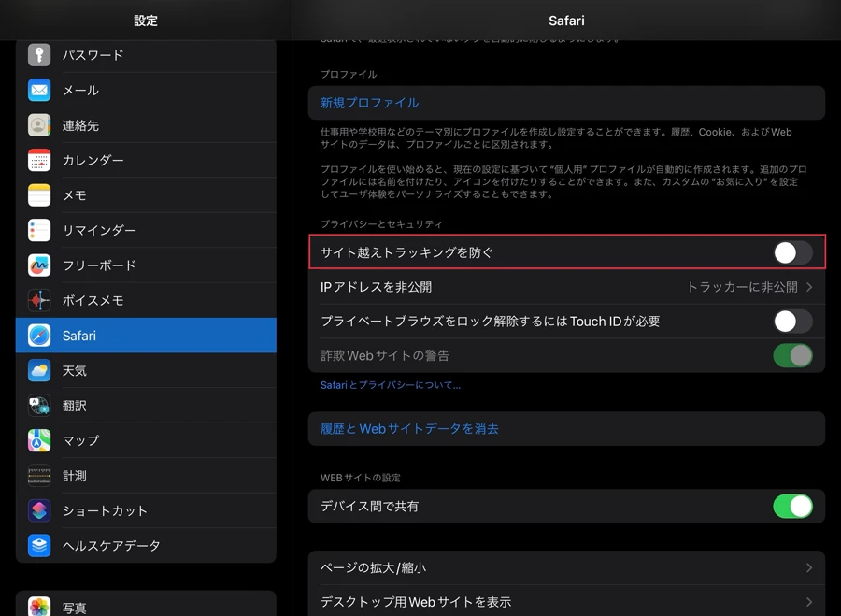Select the マップ maps icon
Screen dimensions: 841x616
[39, 440]
